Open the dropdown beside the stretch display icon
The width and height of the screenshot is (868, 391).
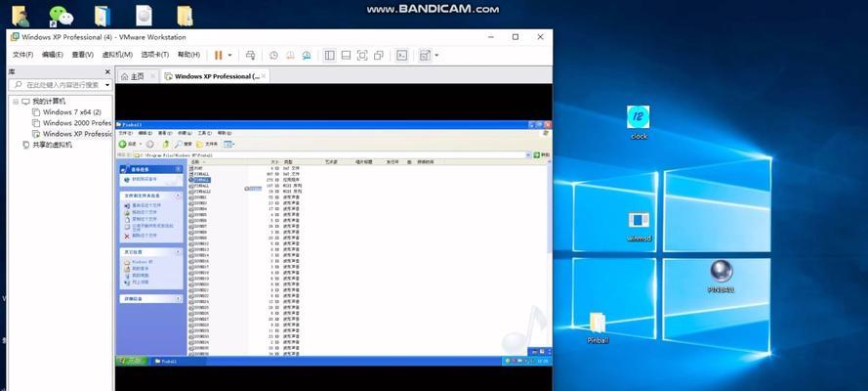coord(436,56)
